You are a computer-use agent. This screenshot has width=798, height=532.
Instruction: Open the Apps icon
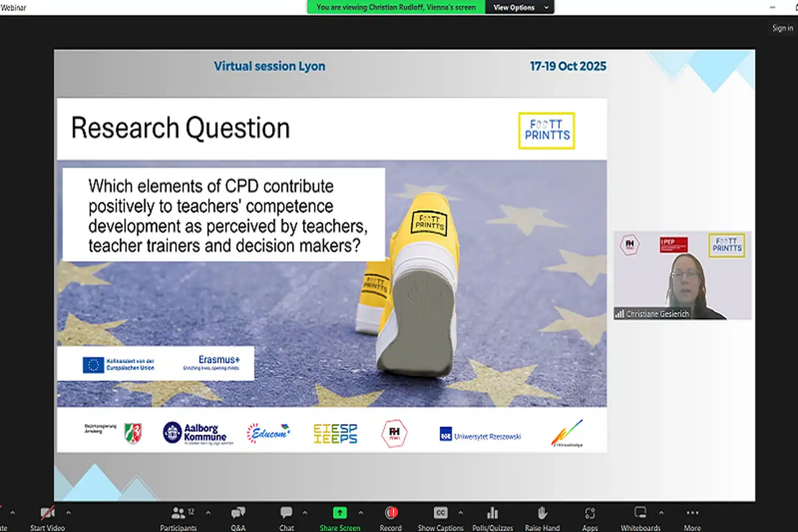590,513
